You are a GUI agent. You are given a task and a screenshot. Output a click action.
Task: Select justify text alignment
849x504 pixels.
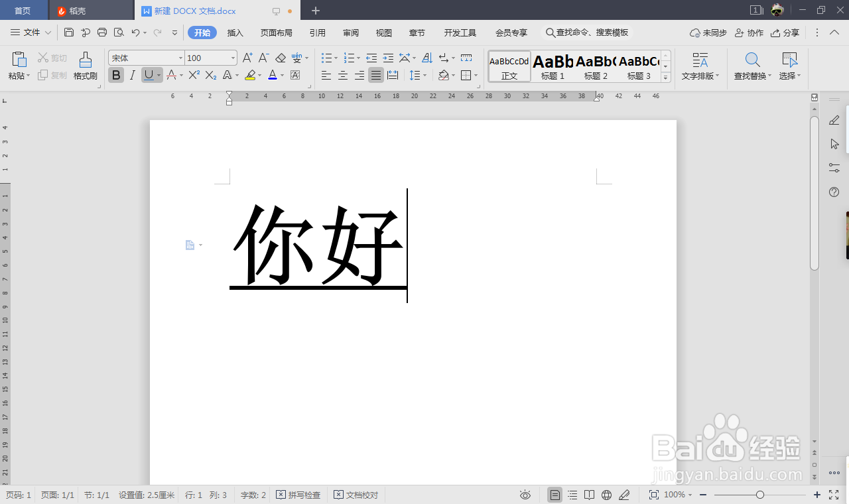pos(376,76)
